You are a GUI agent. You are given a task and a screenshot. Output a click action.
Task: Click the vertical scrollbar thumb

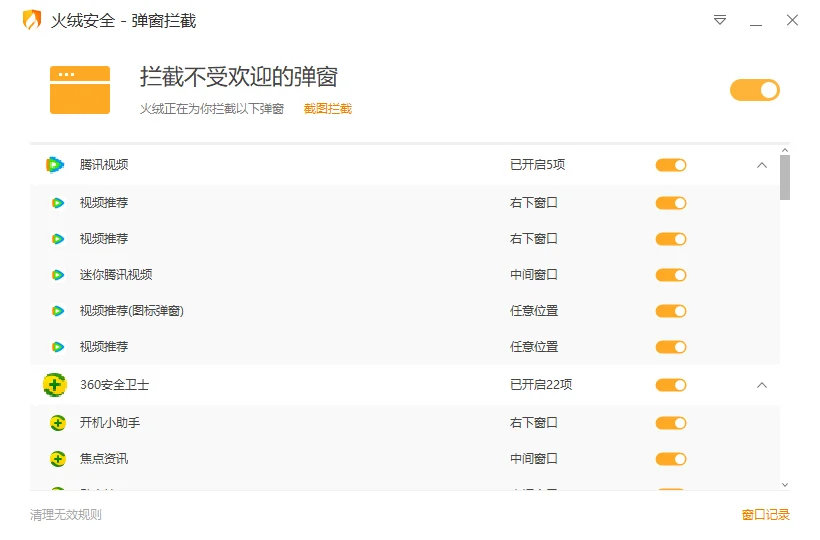(785, 178)
